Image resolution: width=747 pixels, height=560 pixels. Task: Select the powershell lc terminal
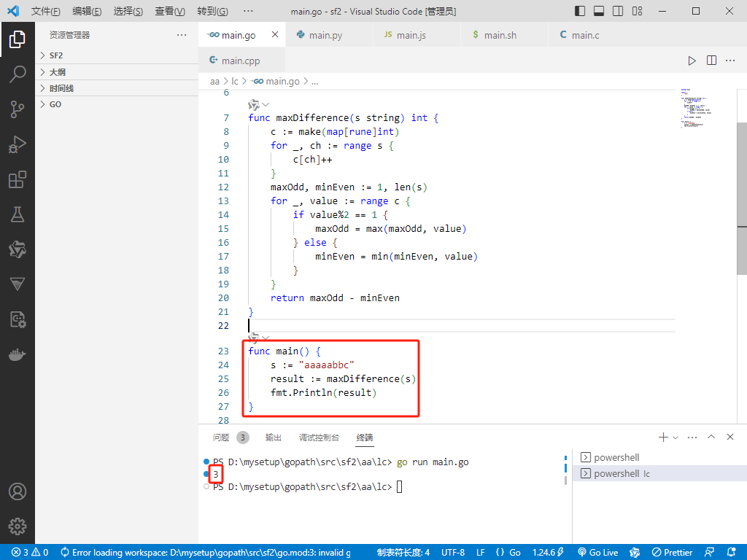(659, 473)
